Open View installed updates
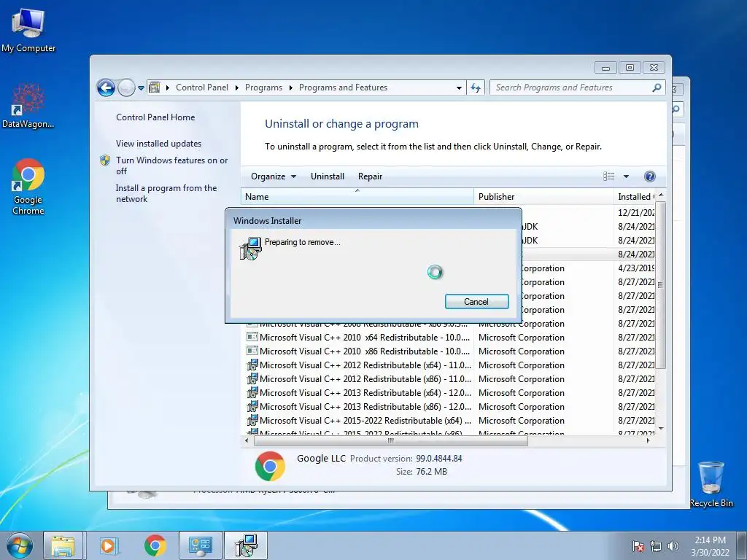The height and width of the screenshot is (560, 747). tap(158, 144)
